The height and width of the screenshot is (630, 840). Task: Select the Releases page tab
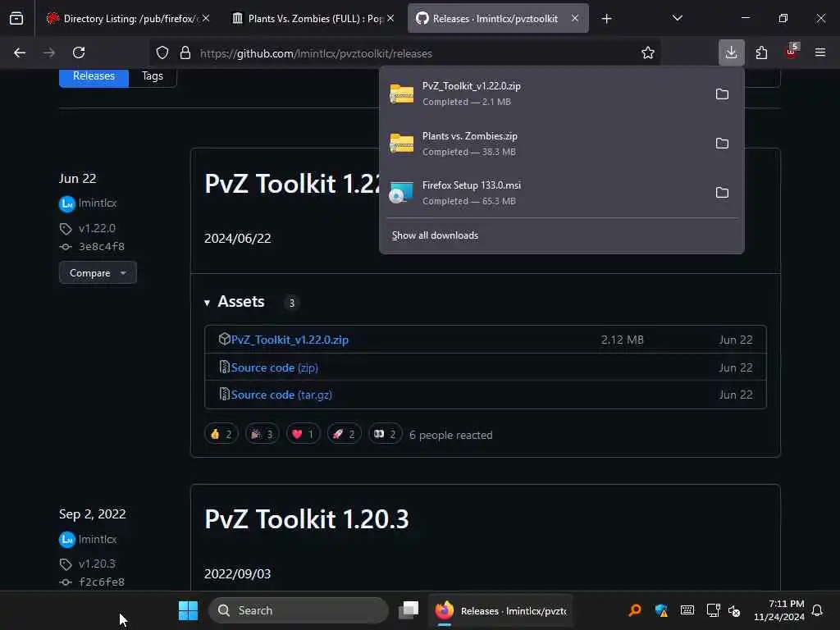(x=94, y=76)
